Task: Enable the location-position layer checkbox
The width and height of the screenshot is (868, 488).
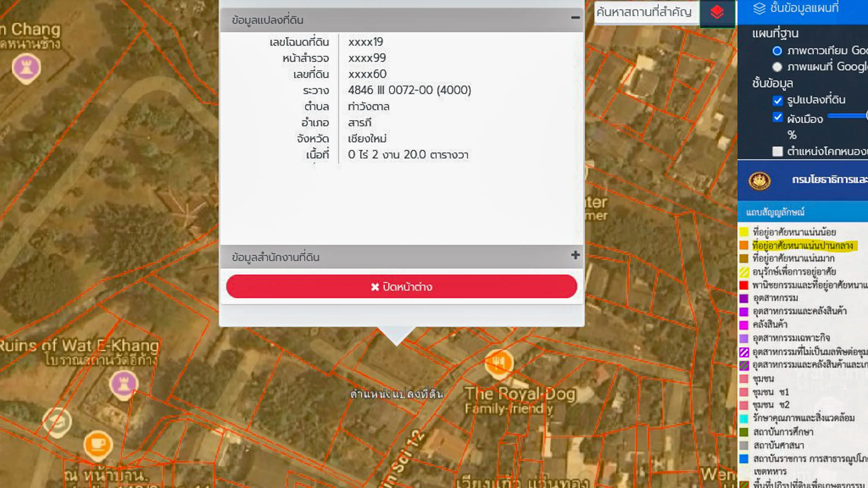Action: click(x=777, y=151)
